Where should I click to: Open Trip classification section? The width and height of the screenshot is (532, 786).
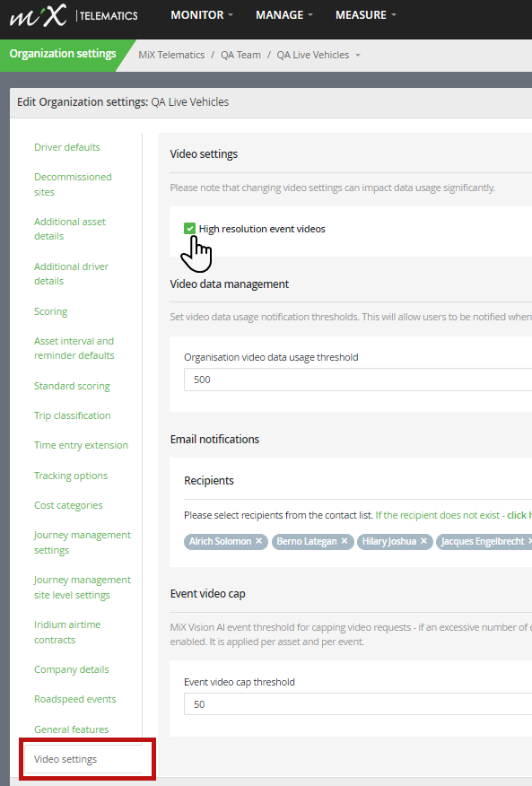pyautogui.click(x=72, y=415)
